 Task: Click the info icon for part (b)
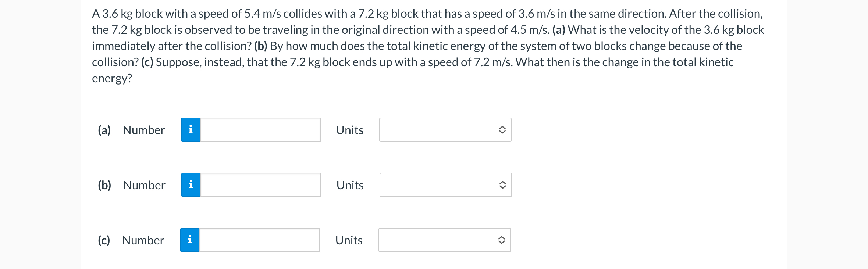click(191, 185)
